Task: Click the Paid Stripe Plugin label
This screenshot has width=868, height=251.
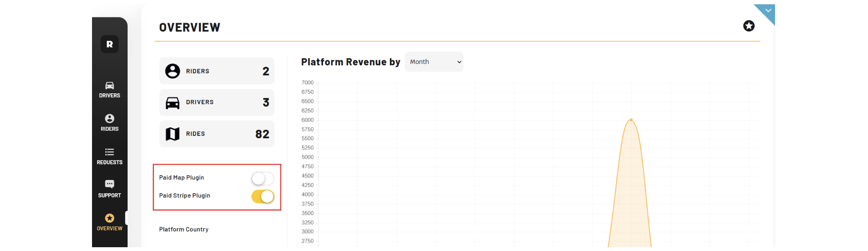Action: coord(185,196)
